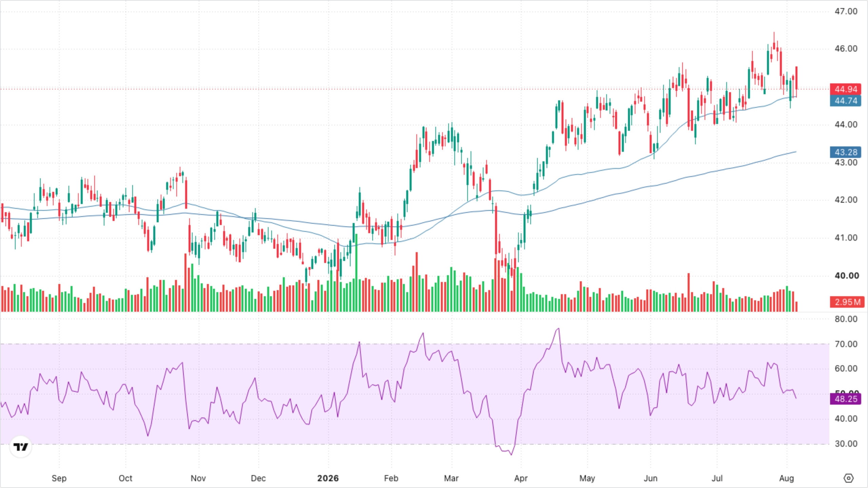
Task: Click the Mar label on time axis
Action: coord(451,478)
